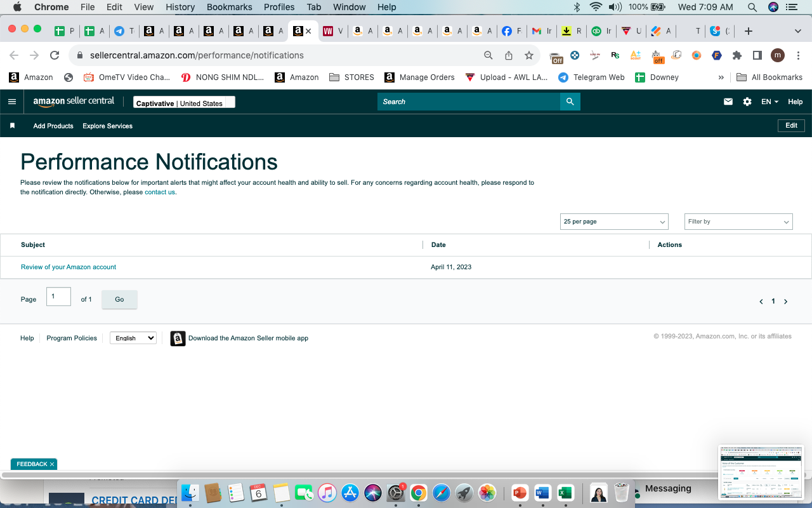
Task: Open Telegram Web bookmark
Action: [x=591, y=77]
